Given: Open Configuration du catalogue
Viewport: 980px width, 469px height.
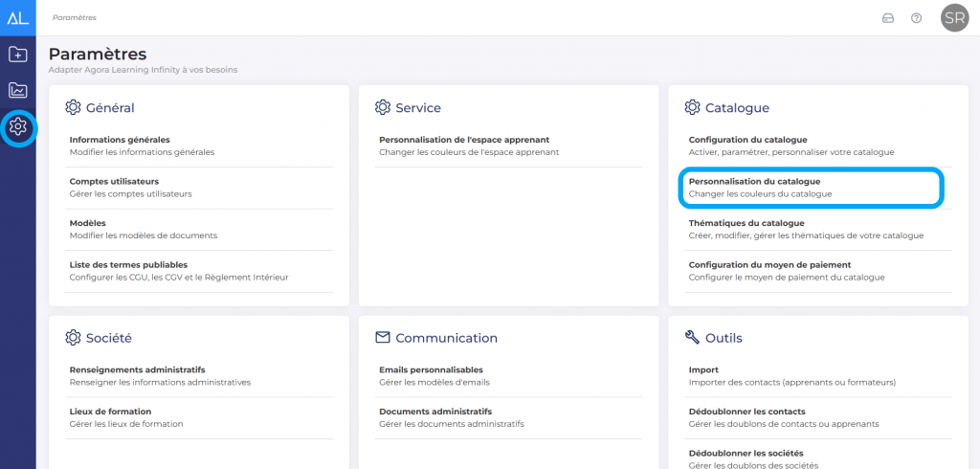Looking at the screenshot, I should (x=748, y=140).
